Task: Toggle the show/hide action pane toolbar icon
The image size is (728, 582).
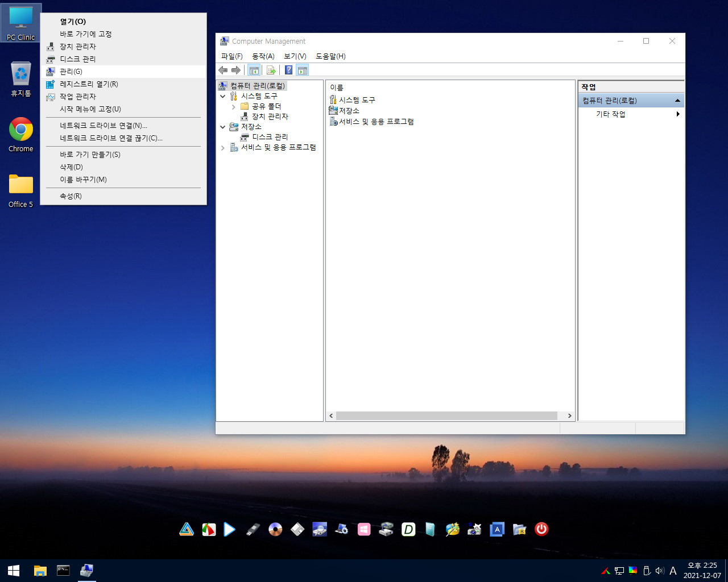Action: (303, 70)
